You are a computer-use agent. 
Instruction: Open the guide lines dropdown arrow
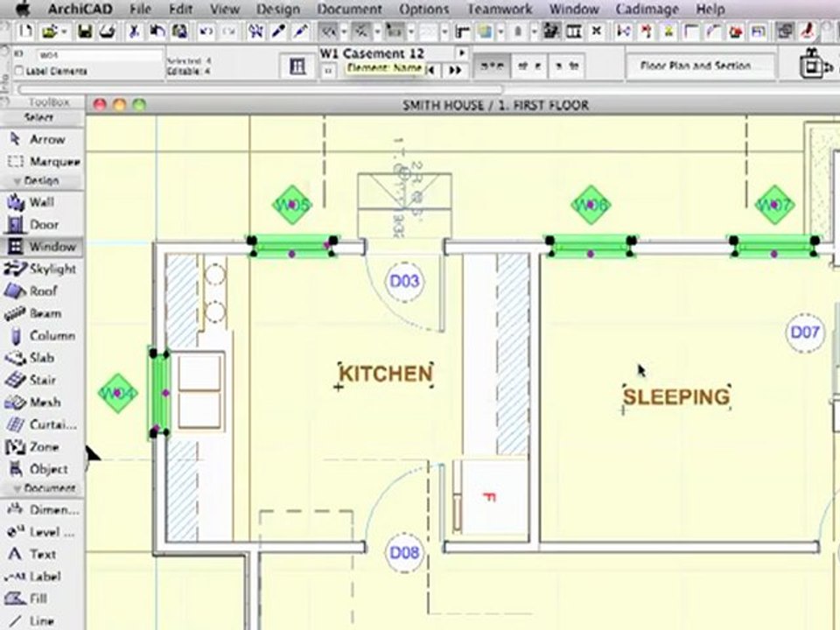click(x=345, y=32)
